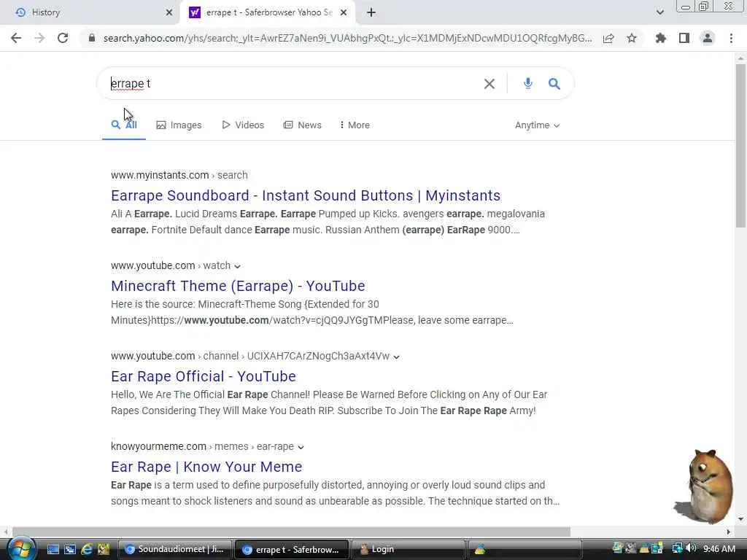Click the www.myinstants.com › search URL text
The image size is (747, 560).
coord(179,175)
